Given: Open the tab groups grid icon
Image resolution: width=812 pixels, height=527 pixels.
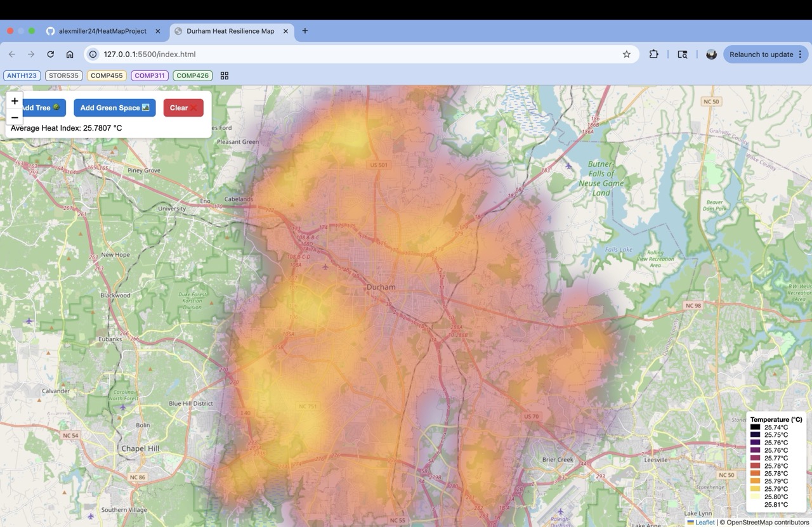Looking at the screenshot, I should tap(225, 75).
